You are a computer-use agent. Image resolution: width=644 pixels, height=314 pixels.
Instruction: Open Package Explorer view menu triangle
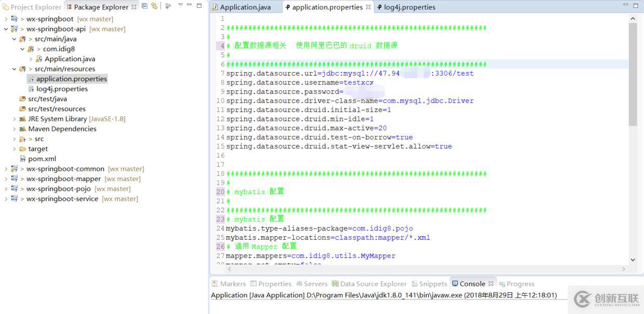(x=180, y=5)
